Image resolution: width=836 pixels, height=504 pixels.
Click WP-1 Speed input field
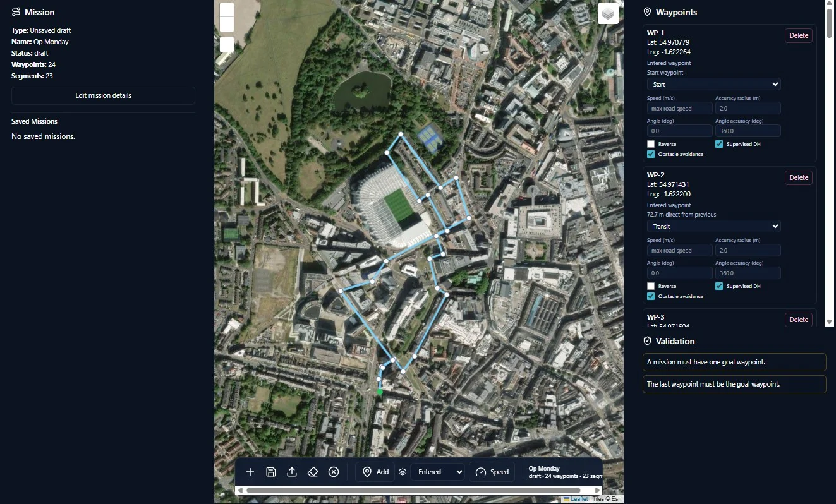click(680, 109)
